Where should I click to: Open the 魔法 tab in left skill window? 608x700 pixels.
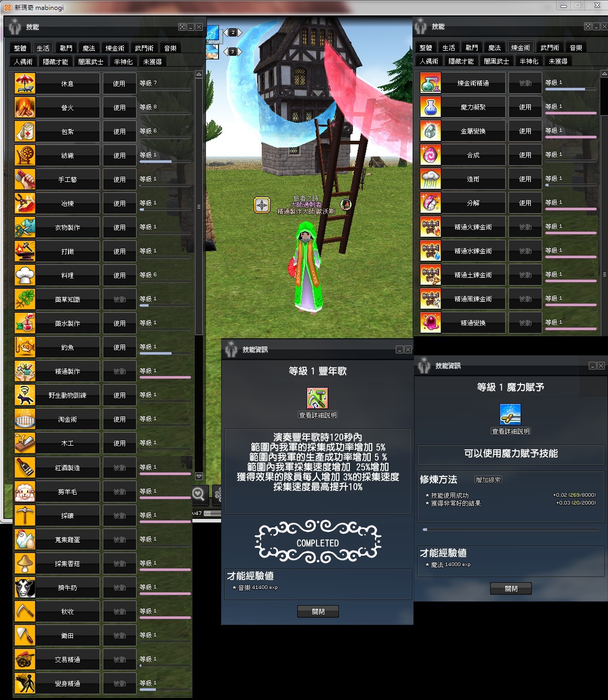[x=89, y=48]
